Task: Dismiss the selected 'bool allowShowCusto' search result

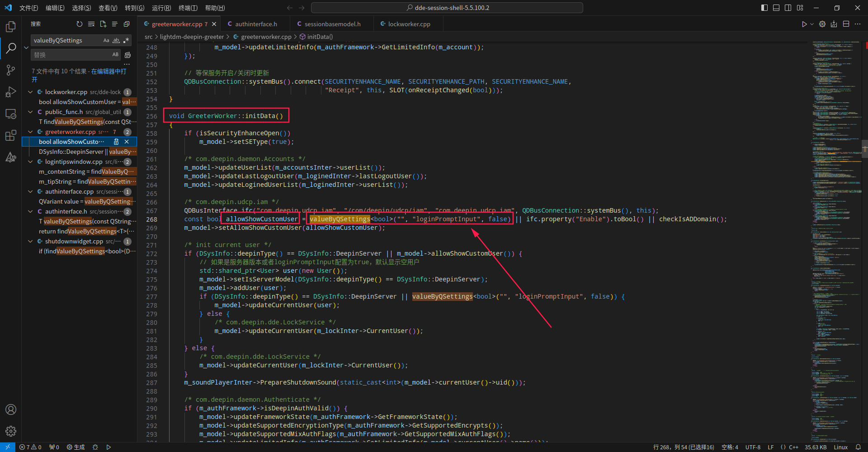Action: pyautogui.click(x=127, y=142)
